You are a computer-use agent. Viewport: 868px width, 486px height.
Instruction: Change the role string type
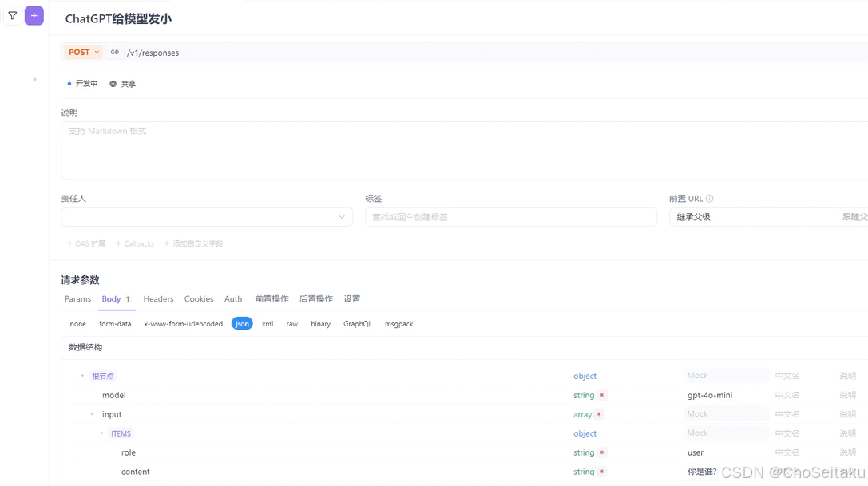[x=584, y=452]
